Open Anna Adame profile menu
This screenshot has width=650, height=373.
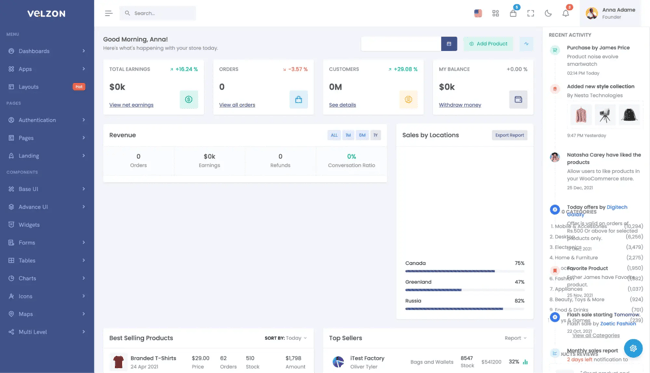tap(611, 13)
